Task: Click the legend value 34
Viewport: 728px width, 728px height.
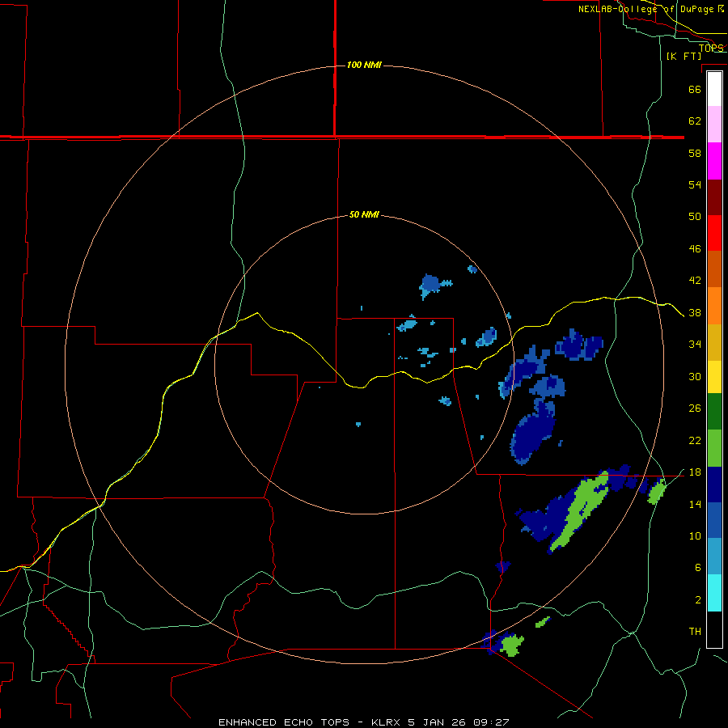Action: [695, 345]
